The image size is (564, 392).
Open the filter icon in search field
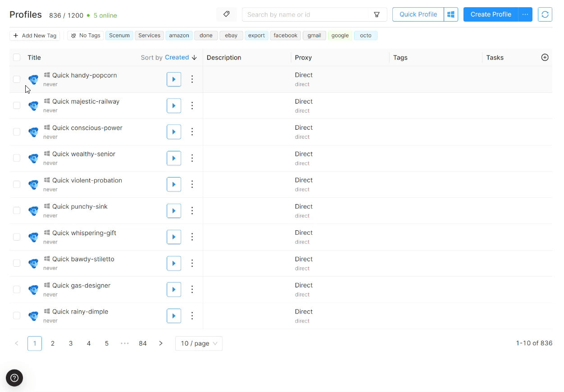coord(377,14)
